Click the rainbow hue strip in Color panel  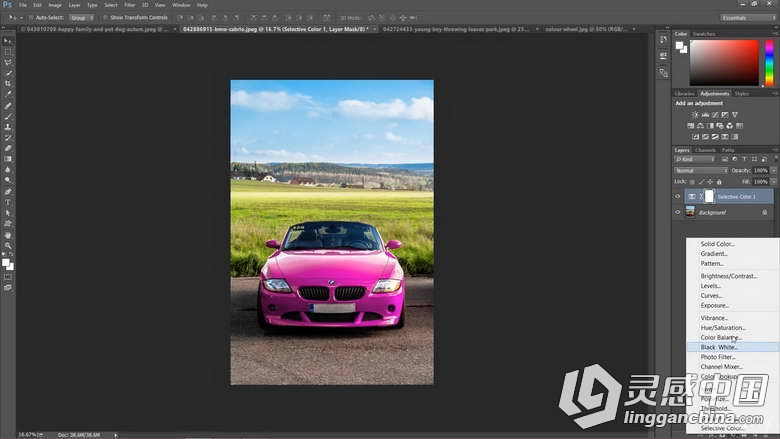click(769, 63)
